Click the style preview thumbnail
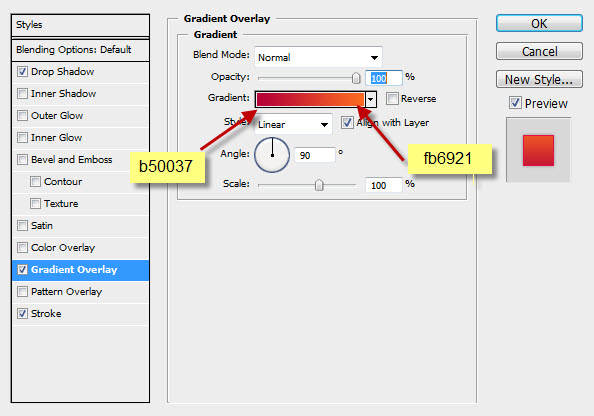 point(538,150)
